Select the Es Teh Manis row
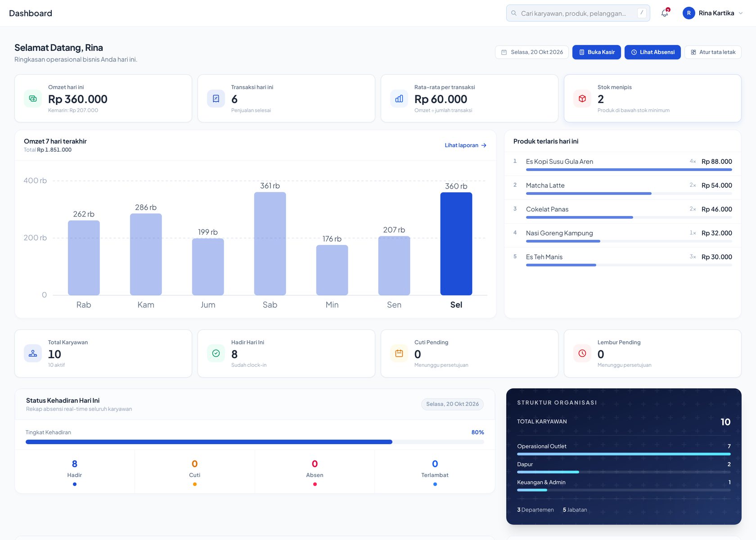Image resolution: width=756 pixels, height=540 pixels. (x=623, y=259)
